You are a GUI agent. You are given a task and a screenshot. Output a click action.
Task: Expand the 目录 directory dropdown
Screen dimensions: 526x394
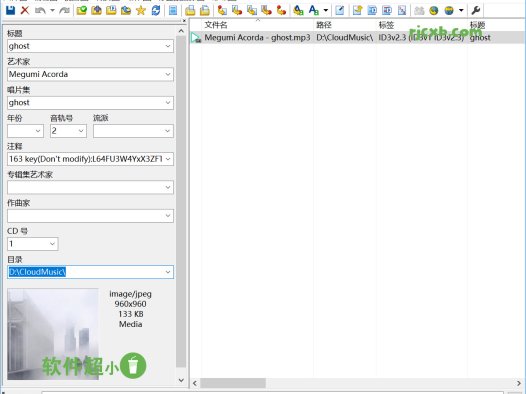point(168,272)
